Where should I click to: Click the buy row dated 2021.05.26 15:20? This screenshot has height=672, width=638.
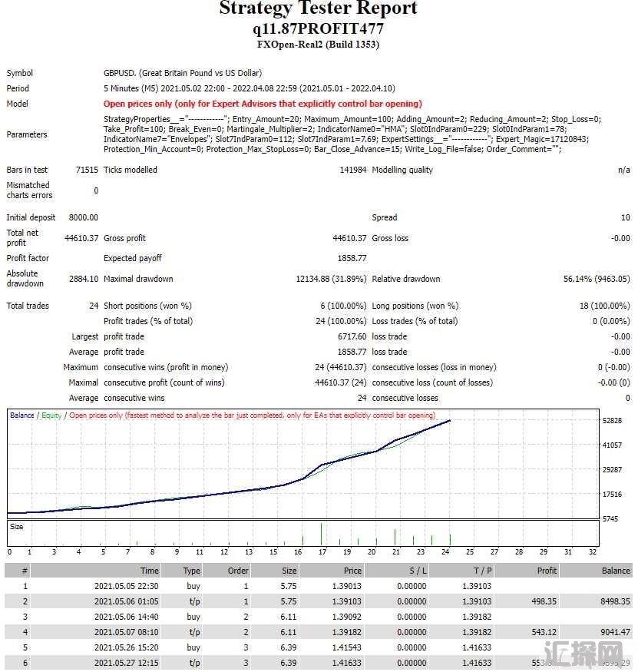coord(319,647)
